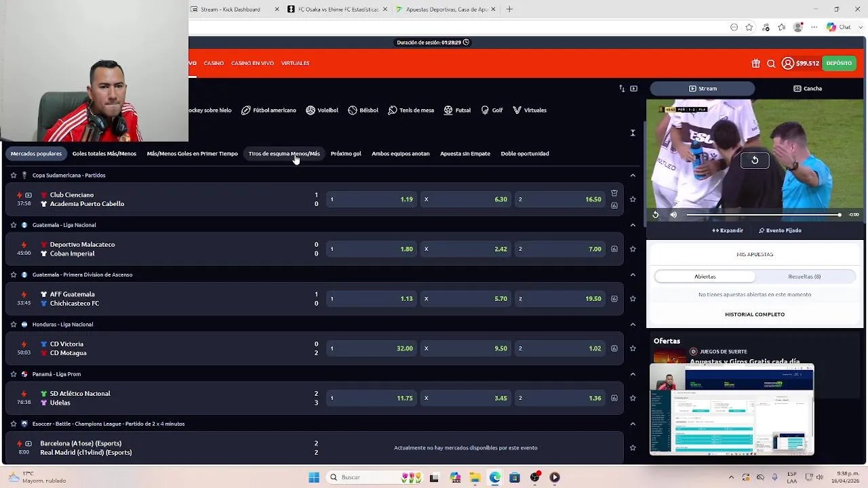Favorite the Club Cienciano match star

(x=633, y=199)
